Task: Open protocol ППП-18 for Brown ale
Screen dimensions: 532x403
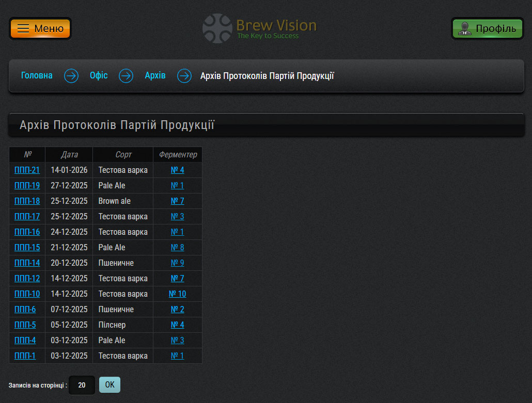Action: (x=27, y=201)
